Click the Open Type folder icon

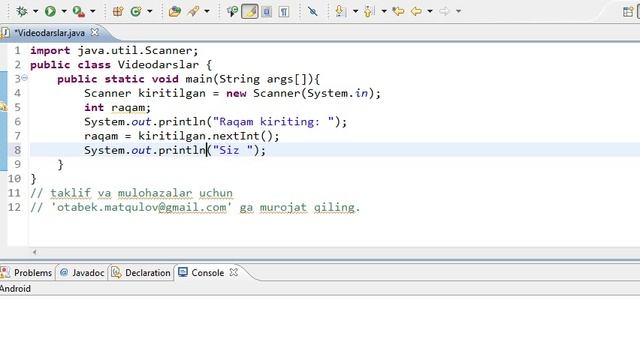(x=175, y=11)
